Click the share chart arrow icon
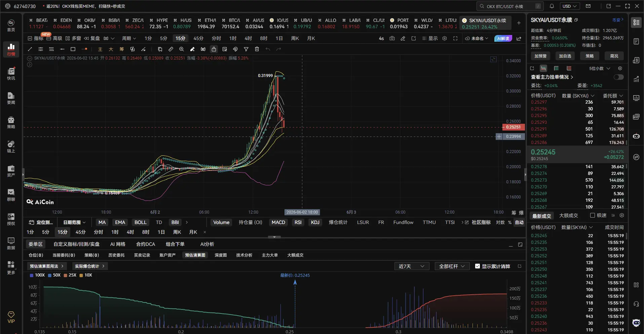644x334 pixels. [x=519, y=38]
